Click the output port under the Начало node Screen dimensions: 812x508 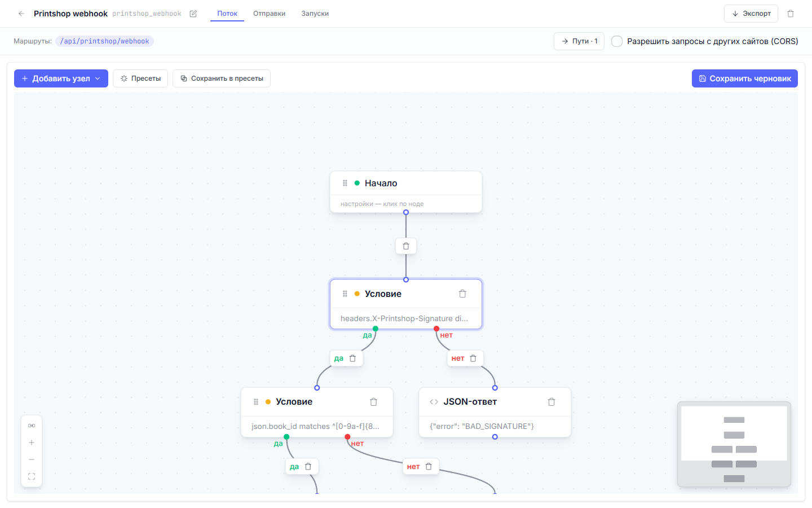click(406, 212)
